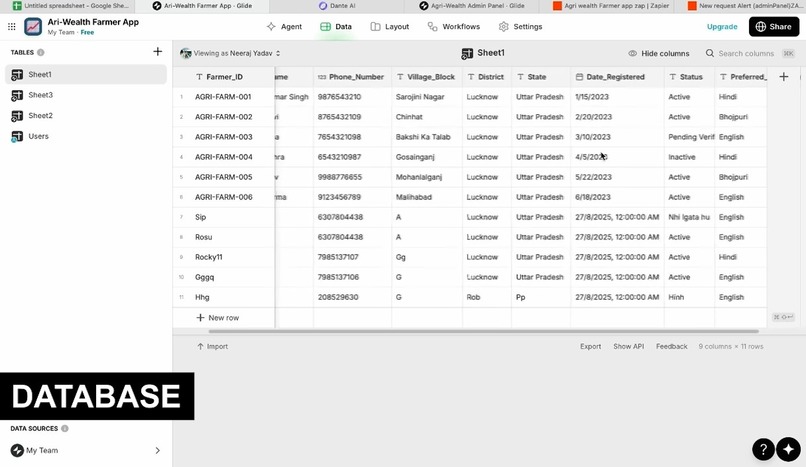Click the New row button
Viewport: 806px width, 467px height.
pyautogui.click(x=217, y=318)
